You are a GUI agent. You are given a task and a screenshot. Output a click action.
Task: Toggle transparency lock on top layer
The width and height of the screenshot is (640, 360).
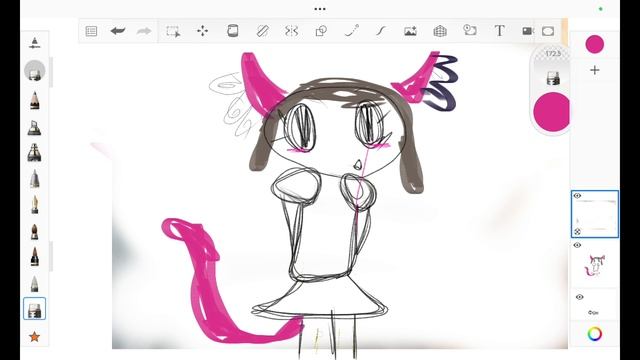pos(577,232)
